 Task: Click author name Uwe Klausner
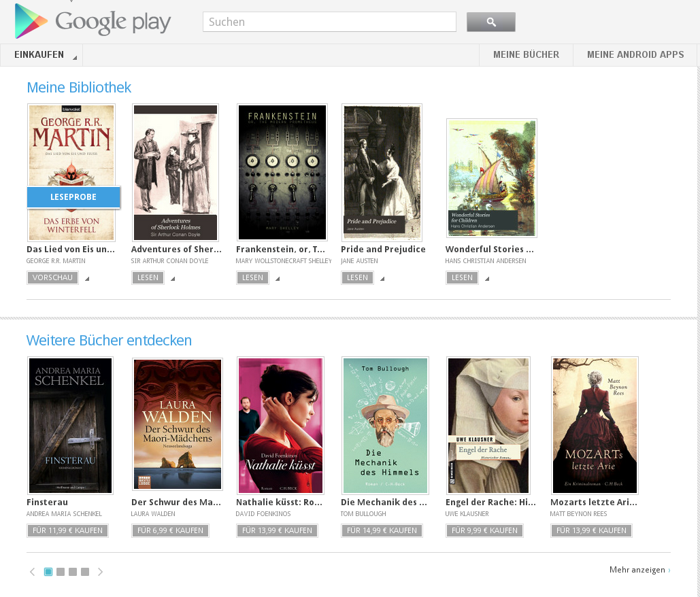click(x=467, y=514)
